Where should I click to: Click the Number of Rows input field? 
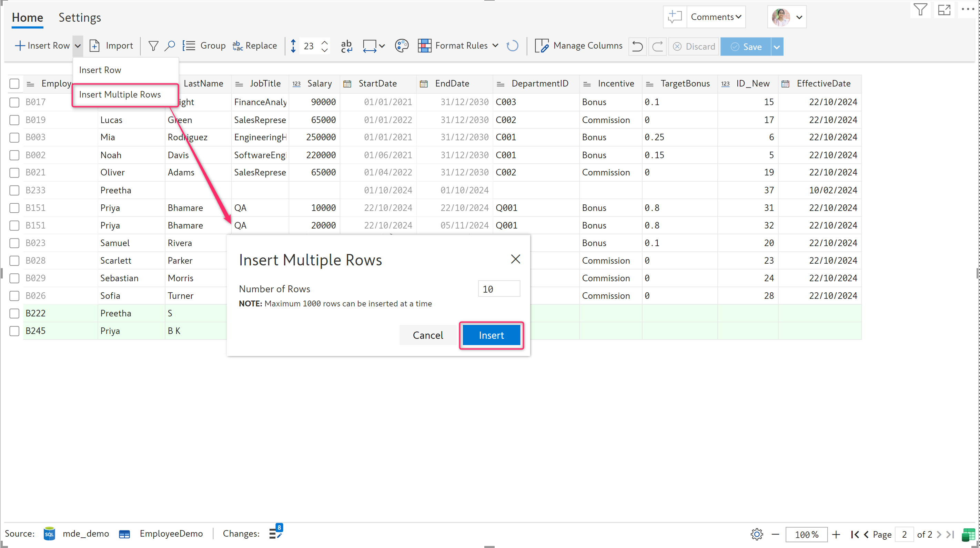[498, 289]
